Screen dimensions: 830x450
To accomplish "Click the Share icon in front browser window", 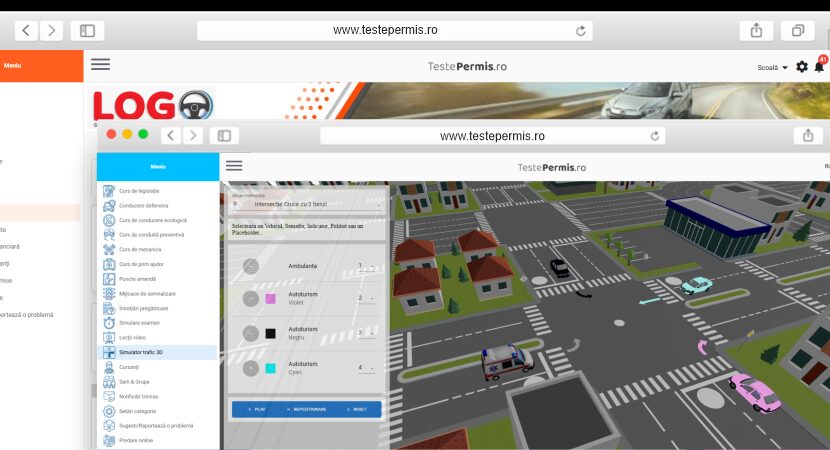I will pos(808,136).
